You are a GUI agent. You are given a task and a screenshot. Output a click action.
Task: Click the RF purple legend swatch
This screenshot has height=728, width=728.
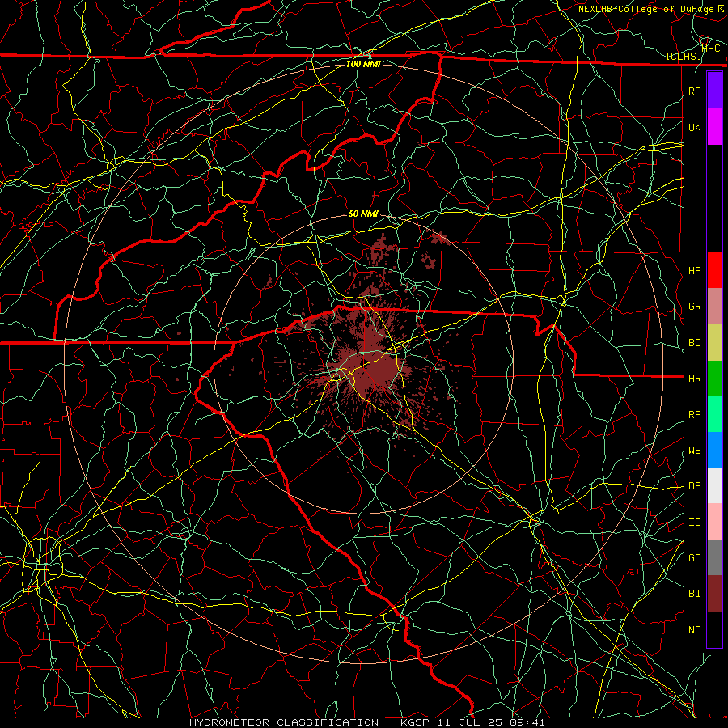(714, 91)
